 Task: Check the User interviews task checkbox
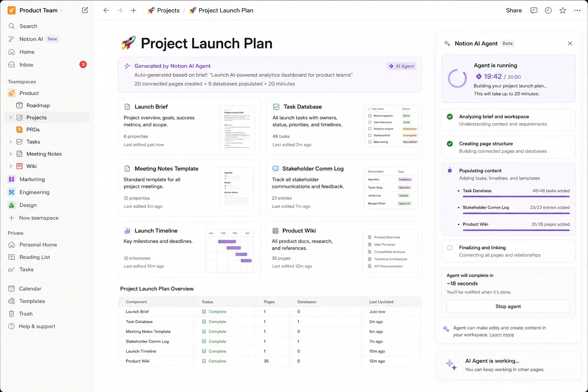point(370,122)
